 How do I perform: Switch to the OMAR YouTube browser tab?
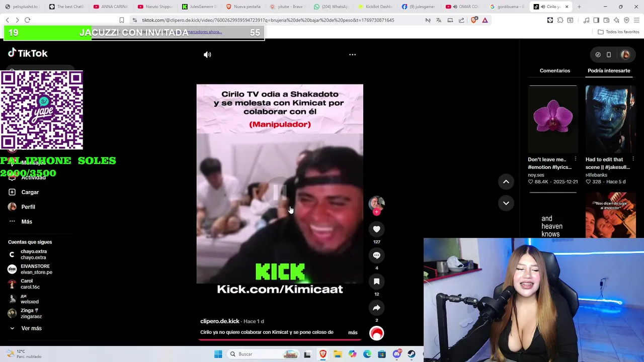(x=462, y=7)
